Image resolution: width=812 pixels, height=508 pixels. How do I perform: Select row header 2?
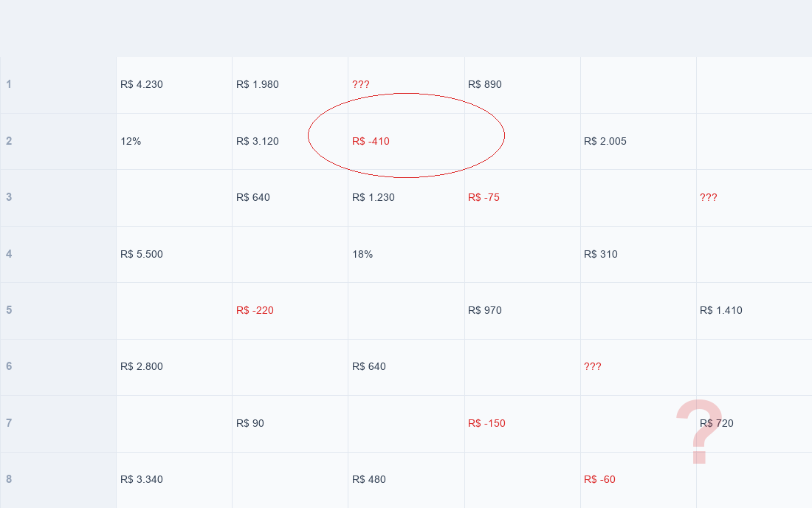click(58, 141)
